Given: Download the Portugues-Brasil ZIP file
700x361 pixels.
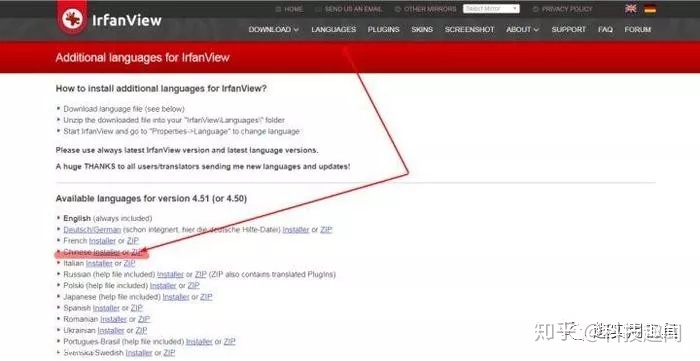Looking at the screenshot, I should [230, 342].
